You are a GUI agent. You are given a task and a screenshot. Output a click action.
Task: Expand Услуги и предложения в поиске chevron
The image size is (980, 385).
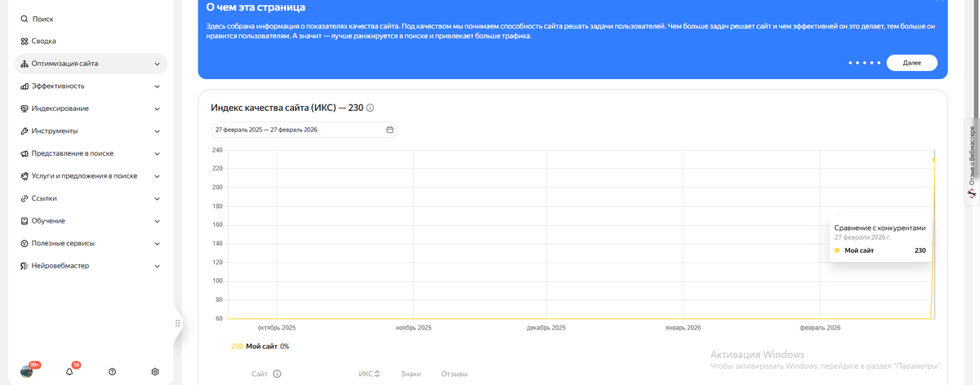coord(157,175)
